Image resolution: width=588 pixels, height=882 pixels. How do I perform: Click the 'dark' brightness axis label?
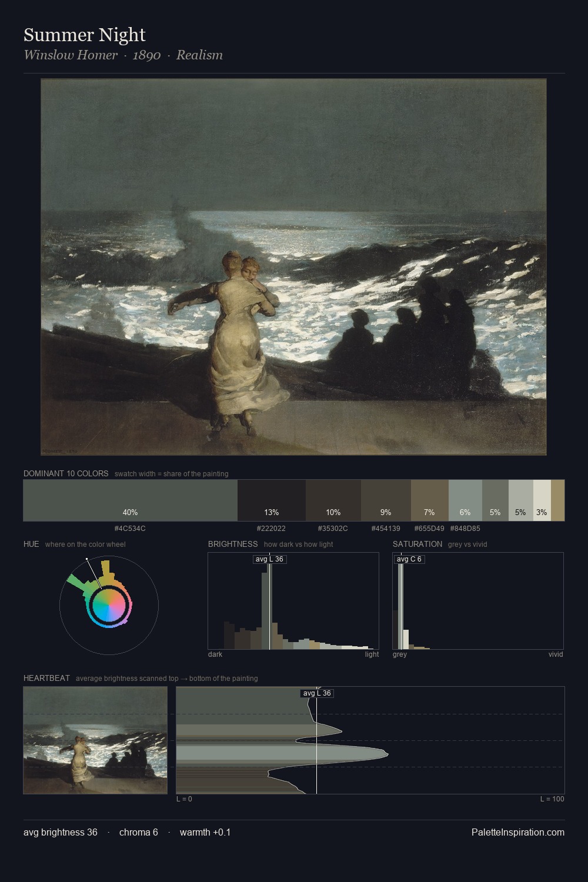[x=215, y=654]
